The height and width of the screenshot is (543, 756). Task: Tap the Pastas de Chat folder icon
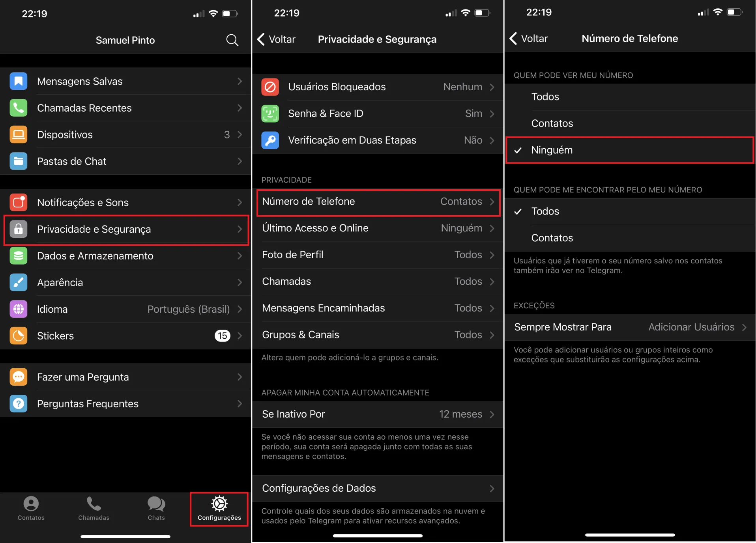pos(19,161)
